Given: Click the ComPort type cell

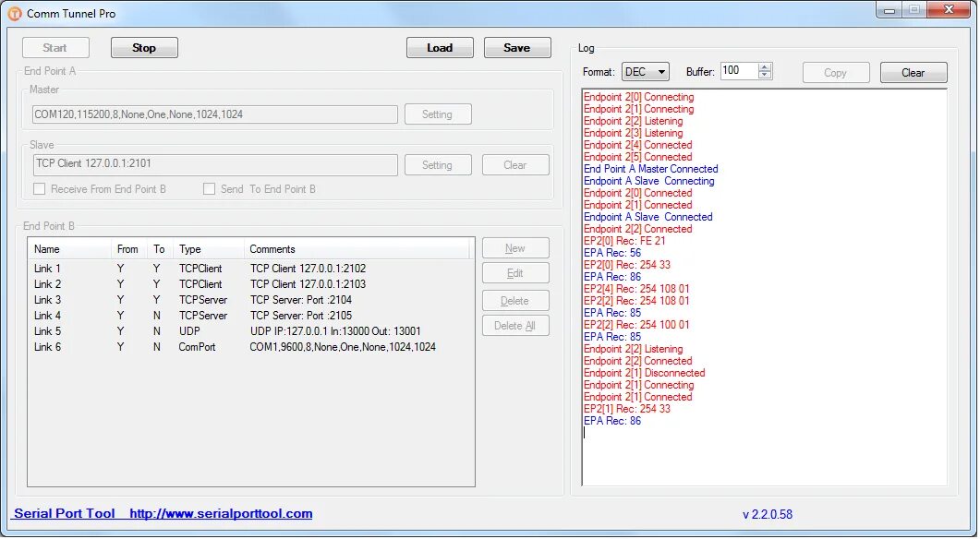Looking at the screenshot, I should tap(197, 347).
